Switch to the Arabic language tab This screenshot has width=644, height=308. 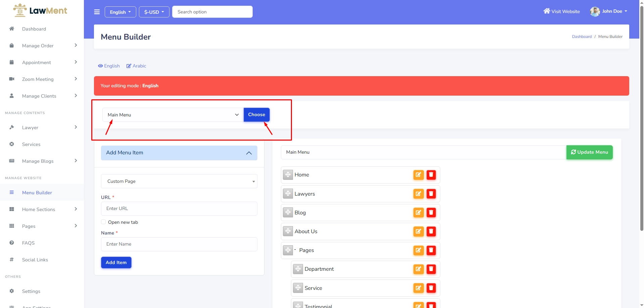(136, 66)
